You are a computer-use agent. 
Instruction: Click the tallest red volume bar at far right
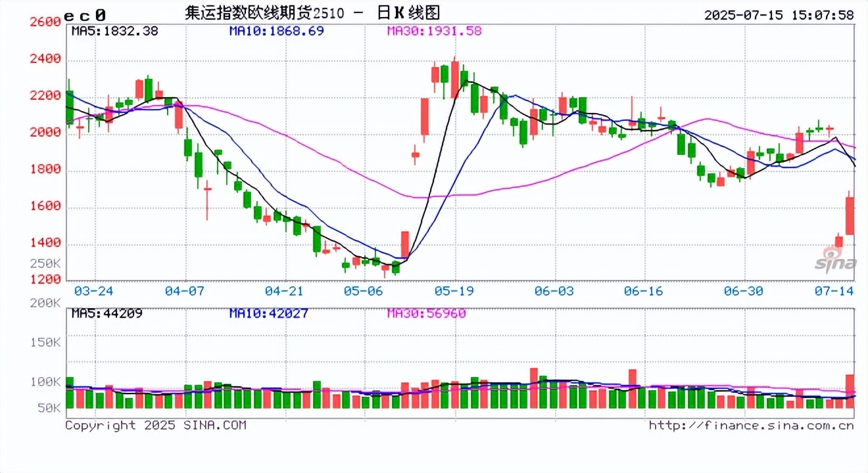(x=850, y=392)
